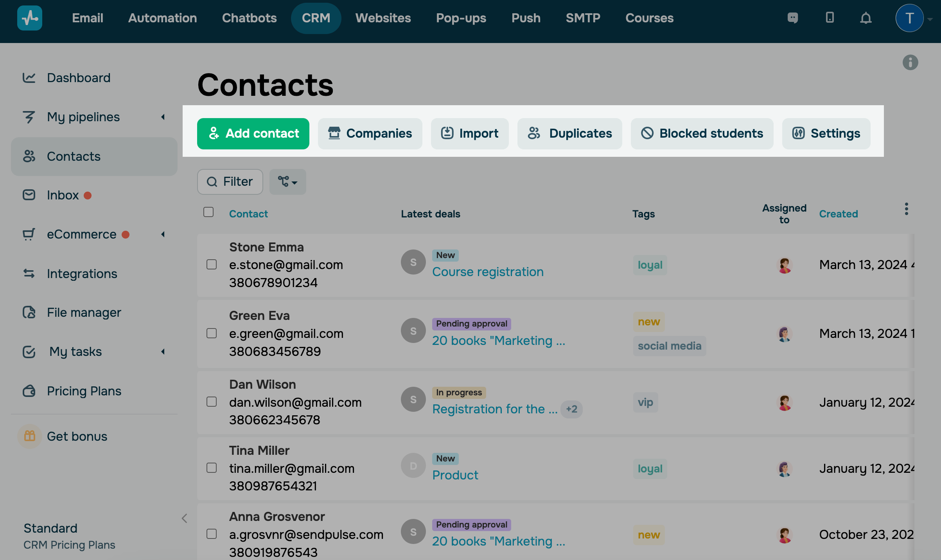The image size is (941, 560).
Task: Click the loyal tag on Stone Emma
Action: click(650, 265)
